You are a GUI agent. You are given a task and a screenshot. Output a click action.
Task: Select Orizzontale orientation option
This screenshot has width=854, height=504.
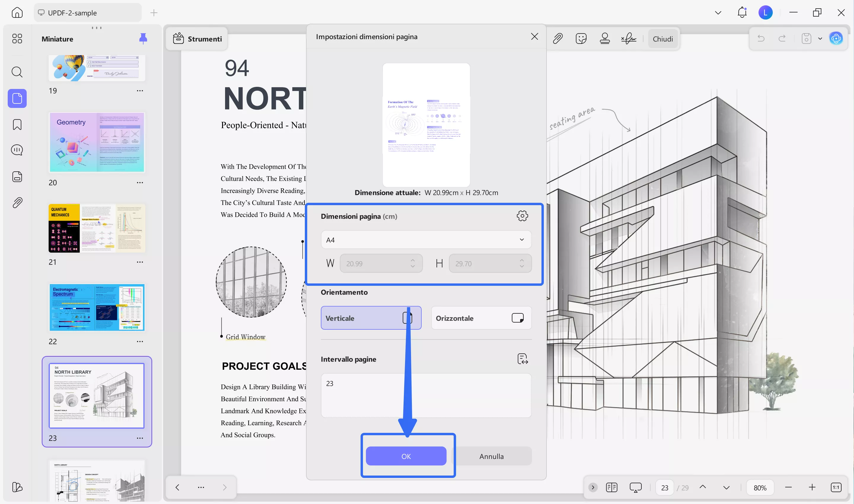pos(481,318)
